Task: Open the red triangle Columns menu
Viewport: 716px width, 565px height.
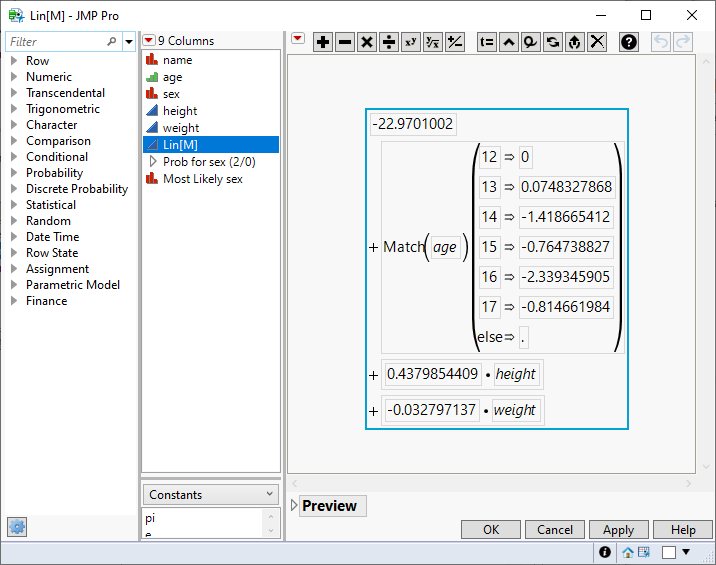Action: (149, 41)
